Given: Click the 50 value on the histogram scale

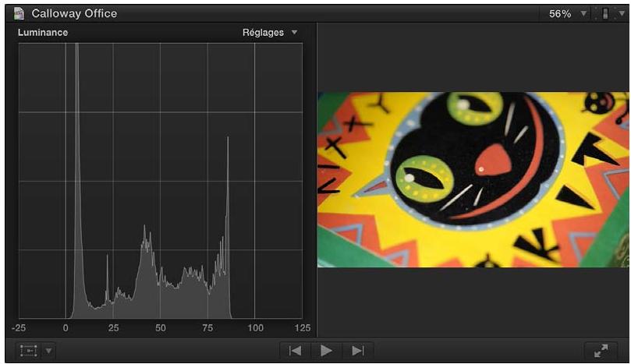Looking at the screenshot, I should click(x=161, y=328).
